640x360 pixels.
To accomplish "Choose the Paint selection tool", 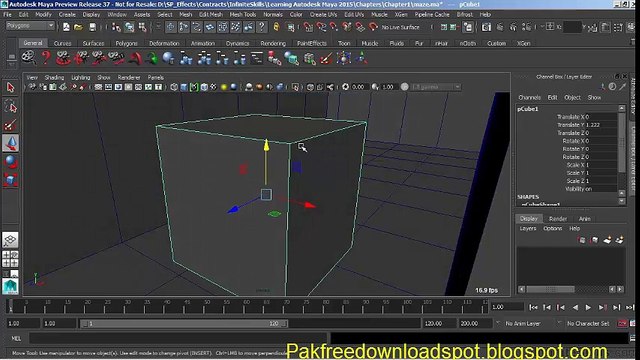I will (x=11, y=125).
